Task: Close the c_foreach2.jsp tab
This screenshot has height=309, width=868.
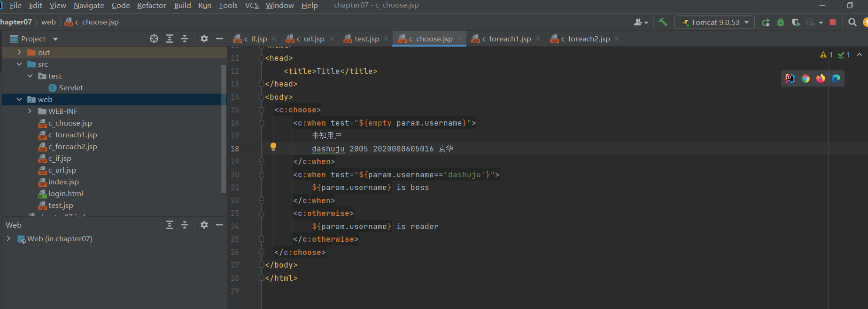Action: point(617,39)
